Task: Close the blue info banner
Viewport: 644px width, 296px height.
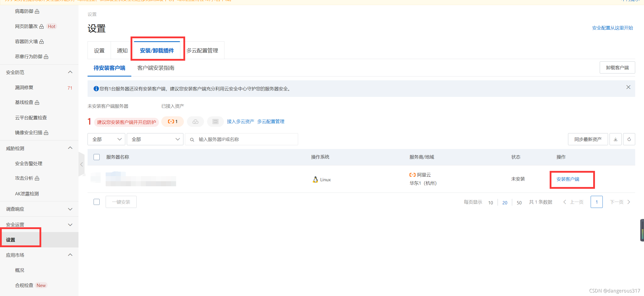Action: 628,87
